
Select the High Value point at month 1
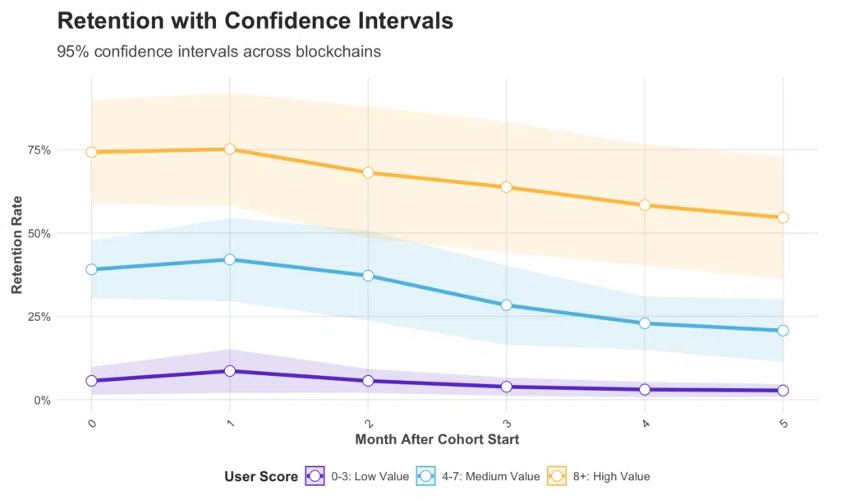tap(230, 149)
